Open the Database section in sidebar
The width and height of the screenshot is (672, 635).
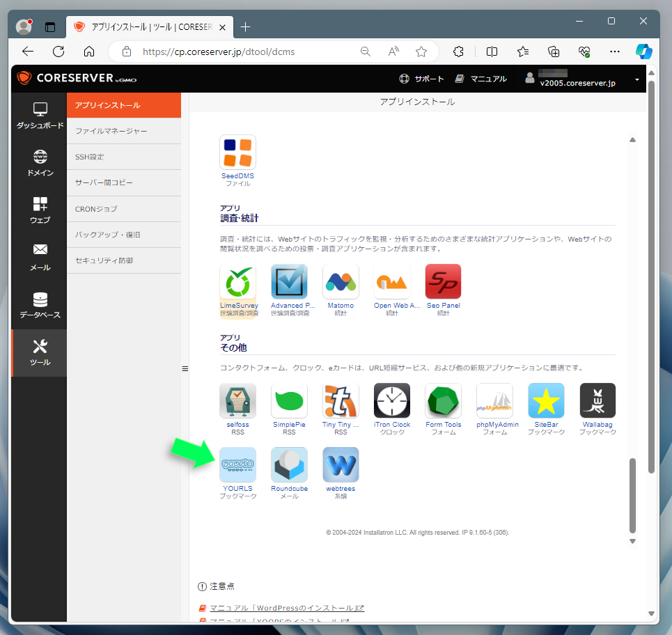pyautogui.click(x=40, y=305)
